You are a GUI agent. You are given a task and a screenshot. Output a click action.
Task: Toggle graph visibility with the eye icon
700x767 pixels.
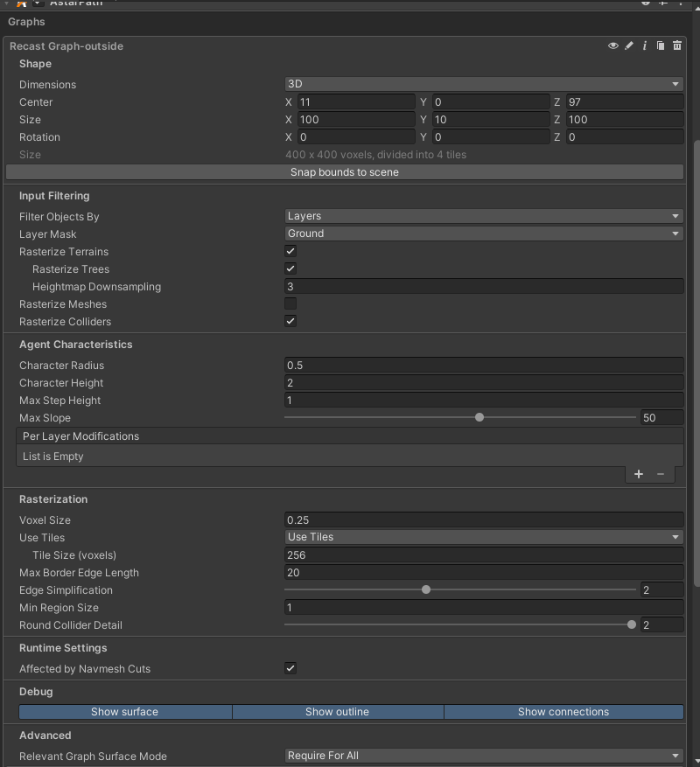pos(612,45)
